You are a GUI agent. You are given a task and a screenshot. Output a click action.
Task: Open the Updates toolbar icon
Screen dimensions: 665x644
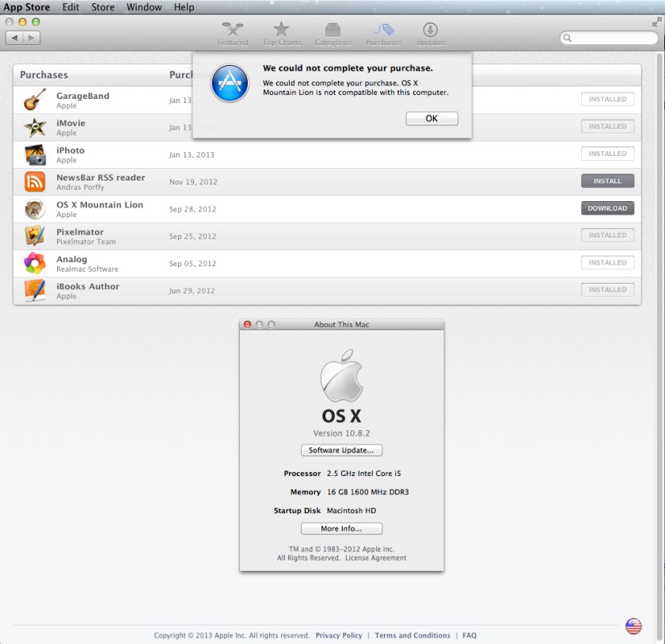pos(431,33)
